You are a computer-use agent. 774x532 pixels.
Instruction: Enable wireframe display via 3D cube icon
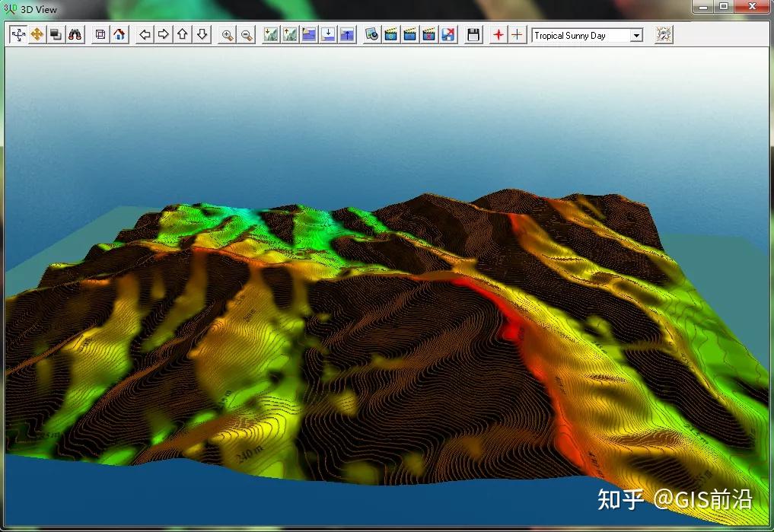point(100,34)
